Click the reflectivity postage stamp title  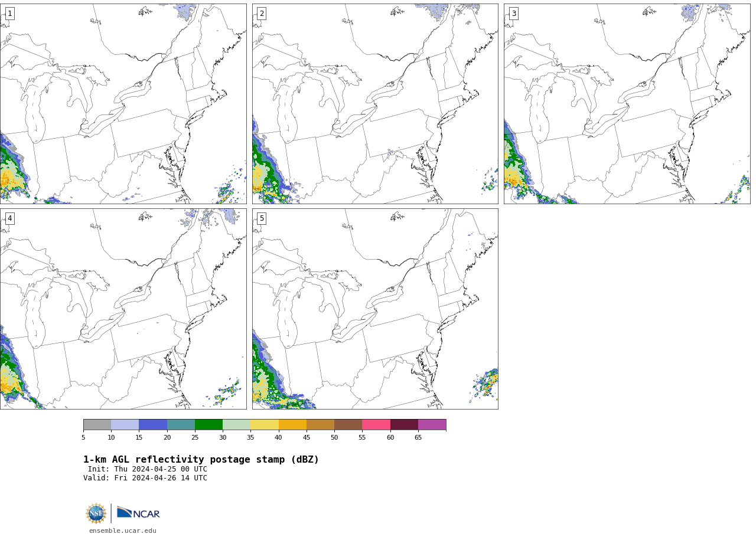tap(201, 460)
